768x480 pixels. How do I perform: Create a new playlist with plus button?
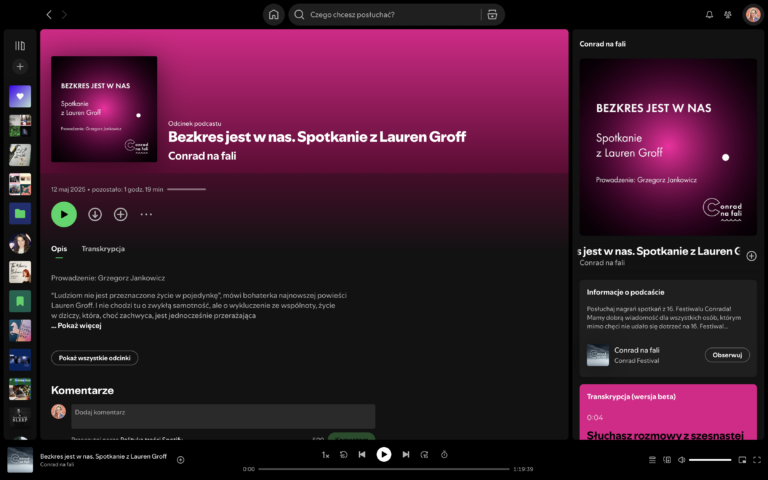coord(20,66)
